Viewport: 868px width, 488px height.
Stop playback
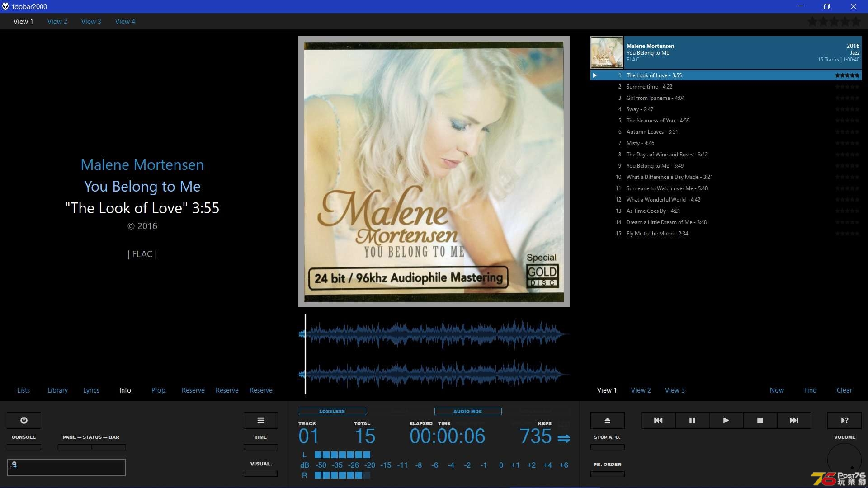point(760,420)
